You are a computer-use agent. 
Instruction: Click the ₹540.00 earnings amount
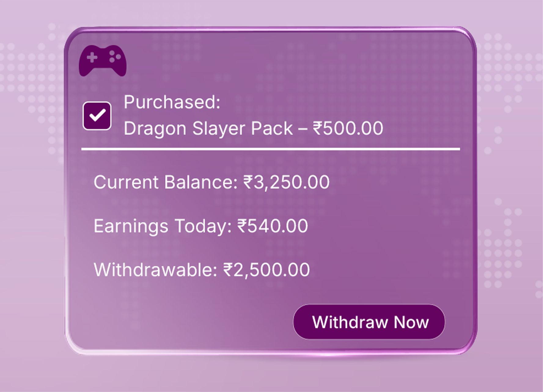[x=273, y=226]
